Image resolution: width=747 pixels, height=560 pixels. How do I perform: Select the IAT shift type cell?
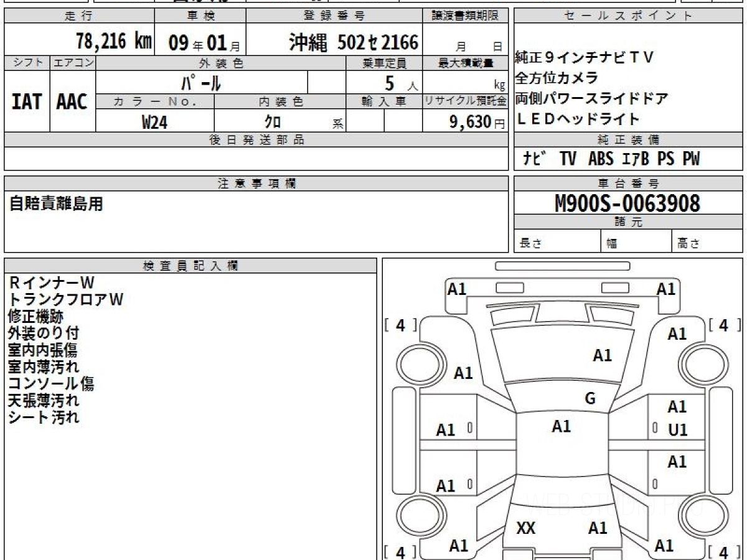point(27,102)
